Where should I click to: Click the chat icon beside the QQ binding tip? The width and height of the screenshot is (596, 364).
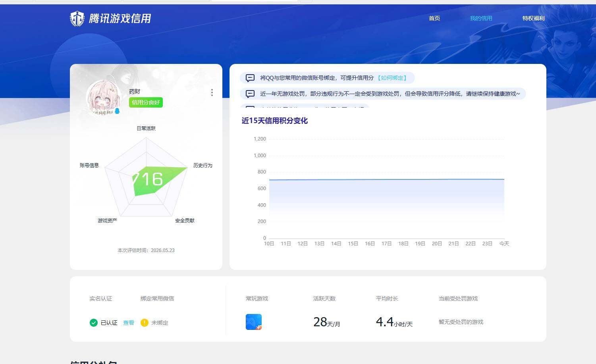click(250, 78)
